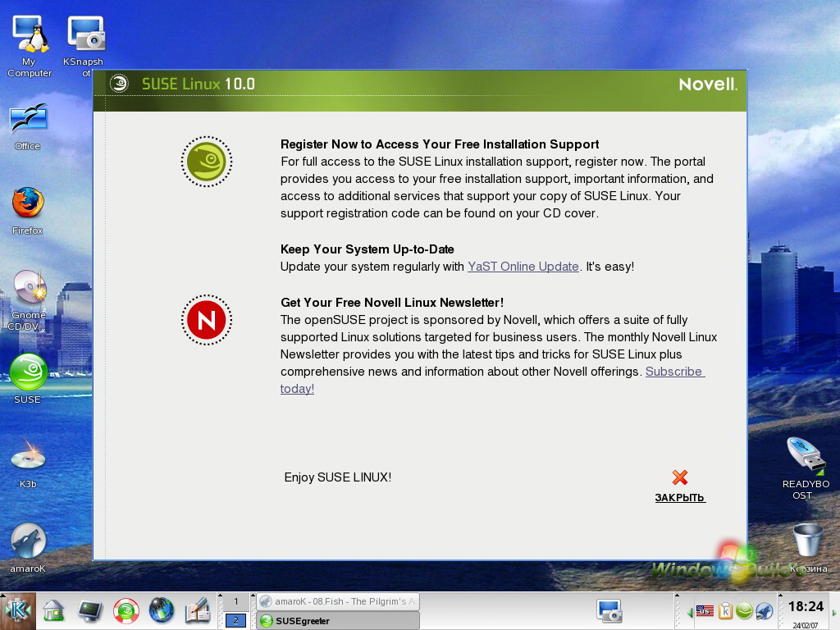Select the READYBOOST USB drive desktop icon
Image resolution: width=840 pixels, height=630 pixels.
pos(806,468)
